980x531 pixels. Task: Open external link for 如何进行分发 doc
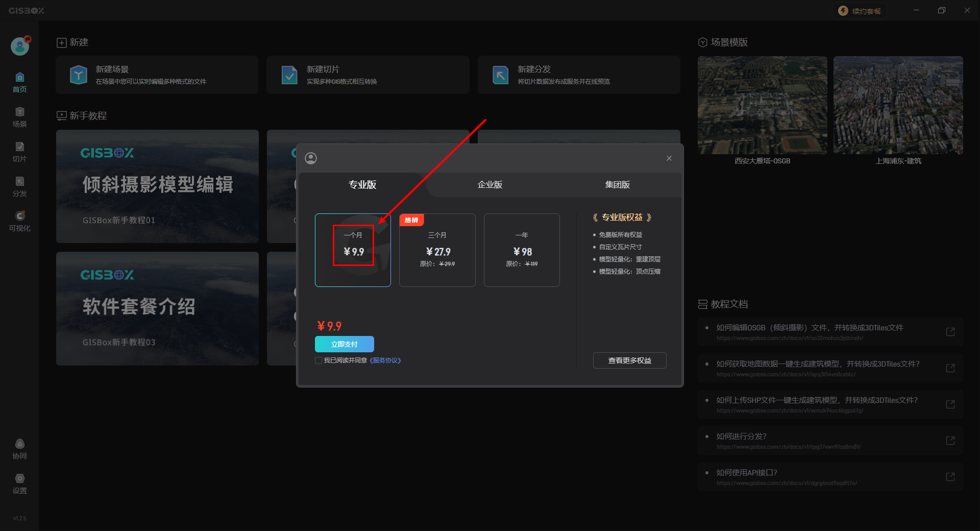coord(950,441)
